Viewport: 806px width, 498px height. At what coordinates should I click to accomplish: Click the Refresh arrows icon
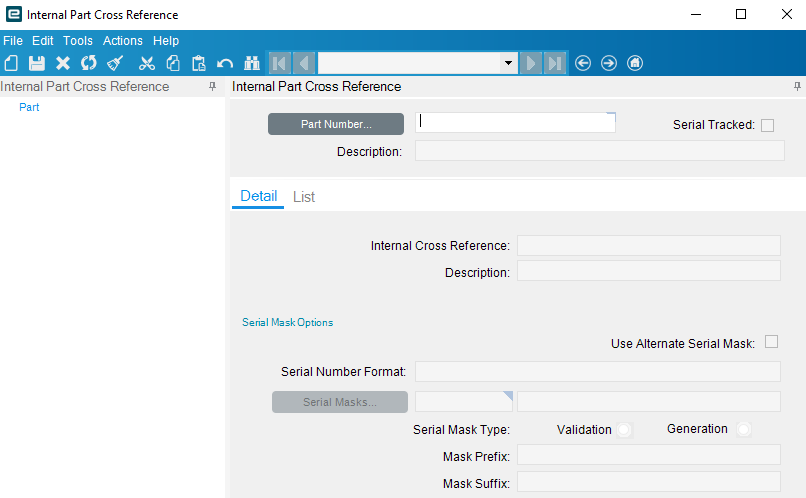click(x=88, y=63)
